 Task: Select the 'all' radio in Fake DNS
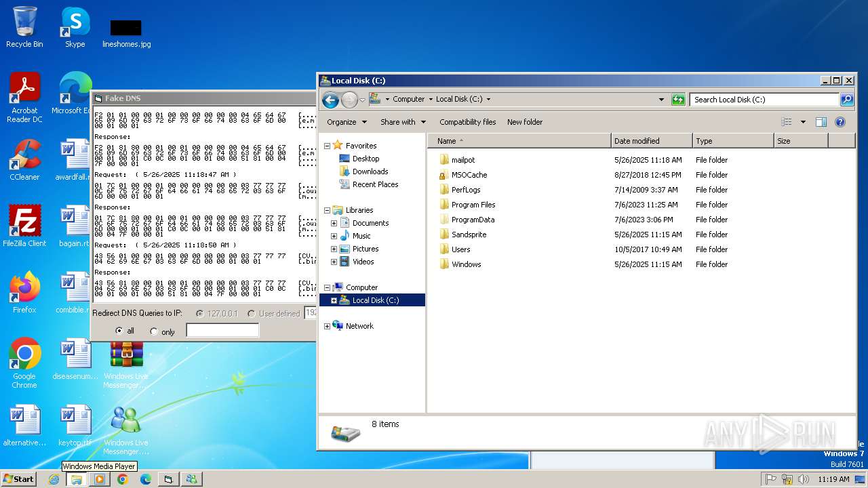tap(119, 331)
